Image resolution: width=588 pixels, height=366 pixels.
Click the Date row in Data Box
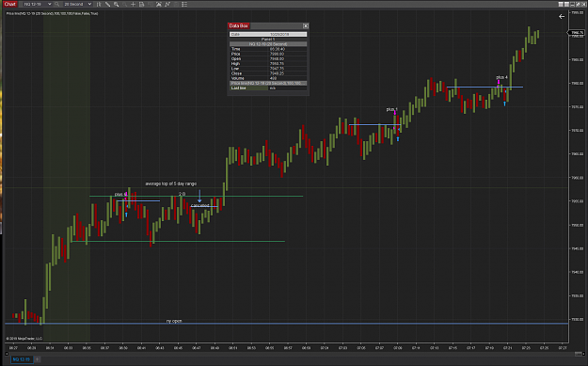click(x=268, y=34)
